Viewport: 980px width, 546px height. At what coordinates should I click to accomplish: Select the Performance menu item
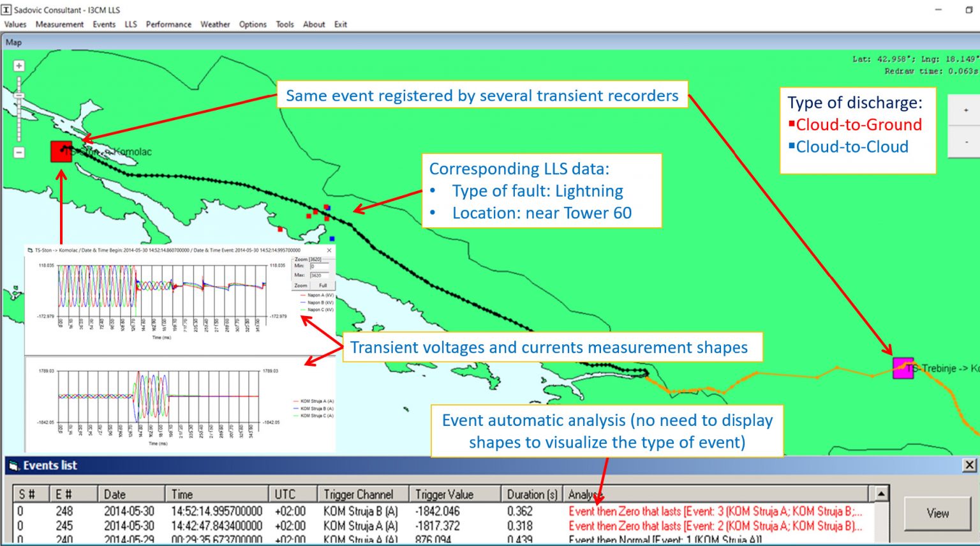[x=168, y=24]
